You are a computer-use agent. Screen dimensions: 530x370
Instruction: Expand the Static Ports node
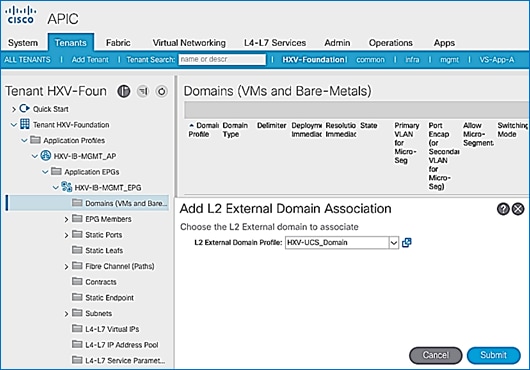coord(66,235)
